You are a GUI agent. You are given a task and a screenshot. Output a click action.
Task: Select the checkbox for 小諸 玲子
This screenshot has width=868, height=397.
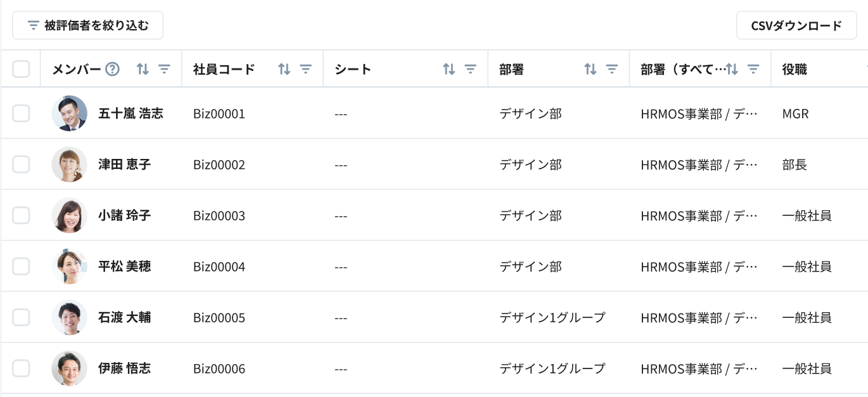21,215
